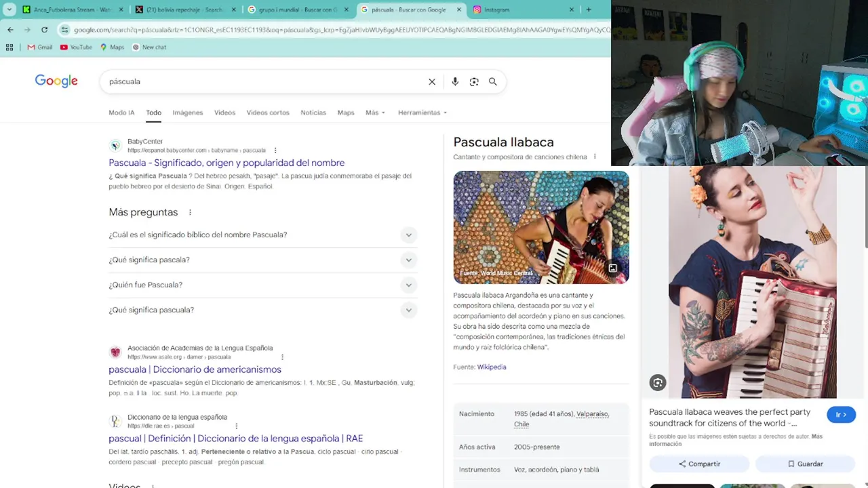868x488 pixels.
Task: Close the Instagram tab
Action: click(x=571, y=9)
